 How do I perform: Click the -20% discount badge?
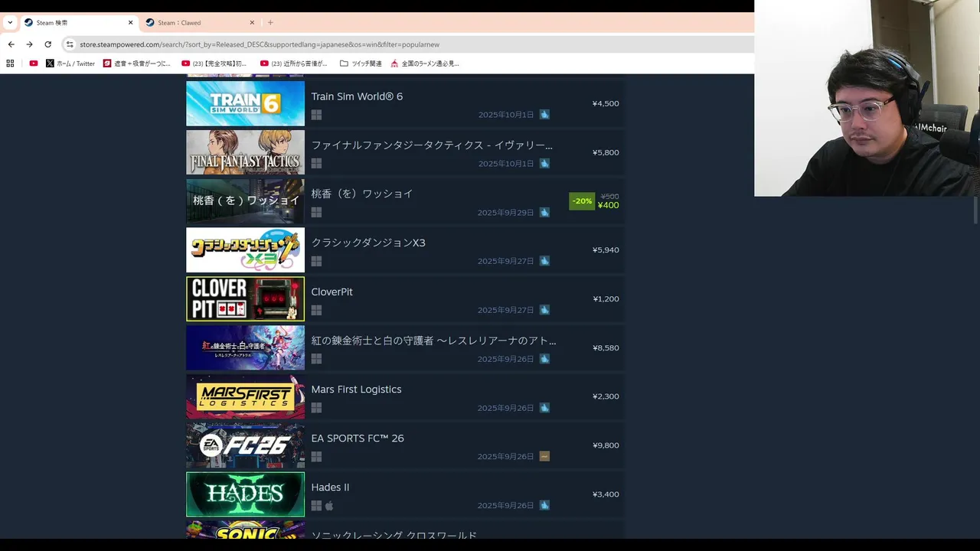click(582, 201)
